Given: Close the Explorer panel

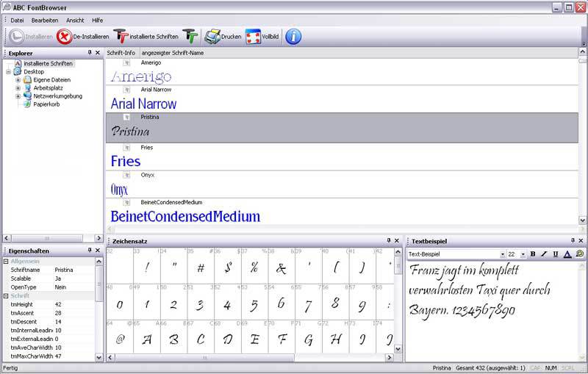Looking at the screenshot, I should 98,53.
